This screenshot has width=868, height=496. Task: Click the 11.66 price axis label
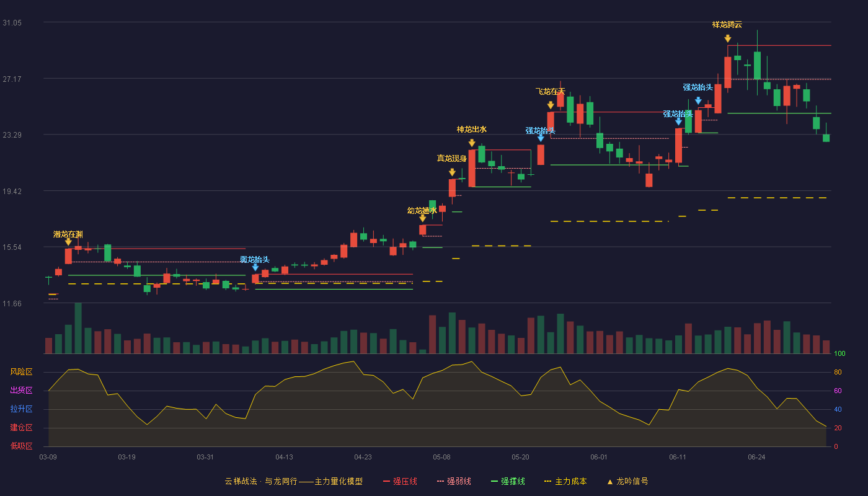point(12,303)
